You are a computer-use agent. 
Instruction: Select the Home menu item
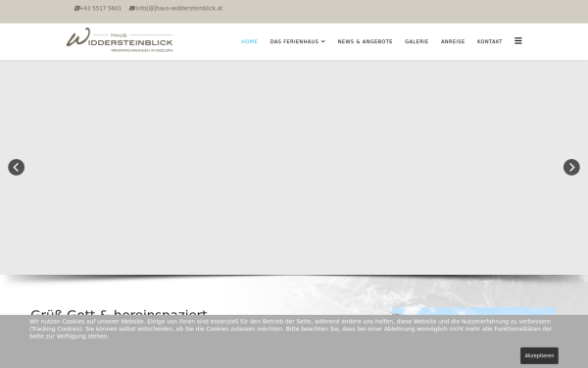[x=249, y=41]
